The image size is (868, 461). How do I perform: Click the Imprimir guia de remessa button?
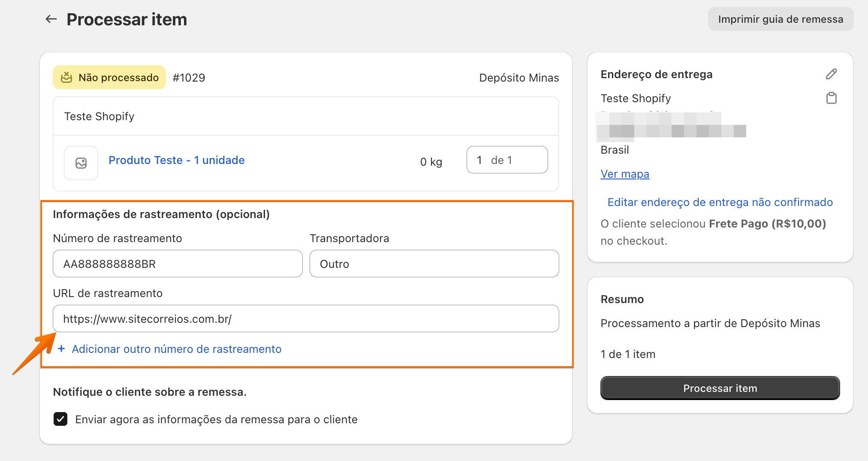click(781, 19)
